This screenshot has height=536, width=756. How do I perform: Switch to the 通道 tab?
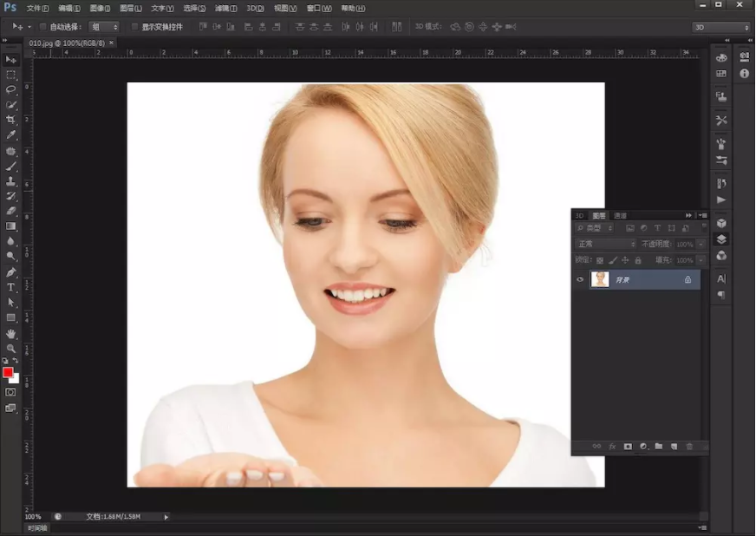coord(621,215)
